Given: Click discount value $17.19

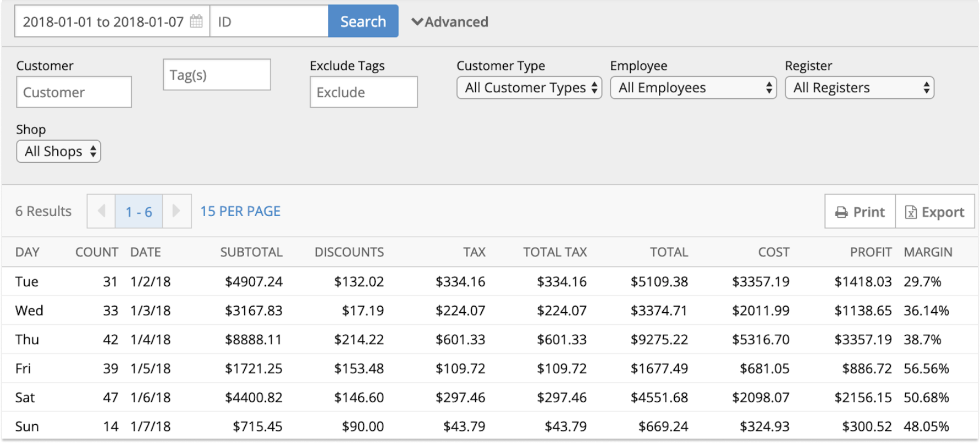Looking at the screenshot, I should (x=363, y=311).
